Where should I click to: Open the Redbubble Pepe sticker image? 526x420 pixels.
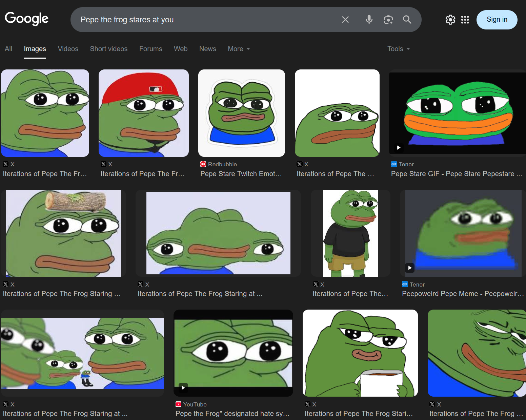pos(242,113)
